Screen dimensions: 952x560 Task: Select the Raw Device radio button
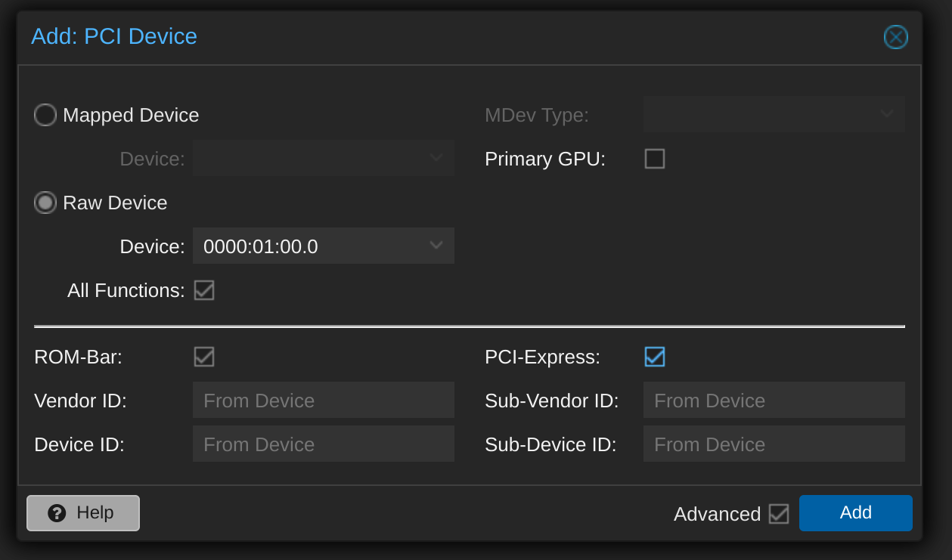click(x=45, y=203)
